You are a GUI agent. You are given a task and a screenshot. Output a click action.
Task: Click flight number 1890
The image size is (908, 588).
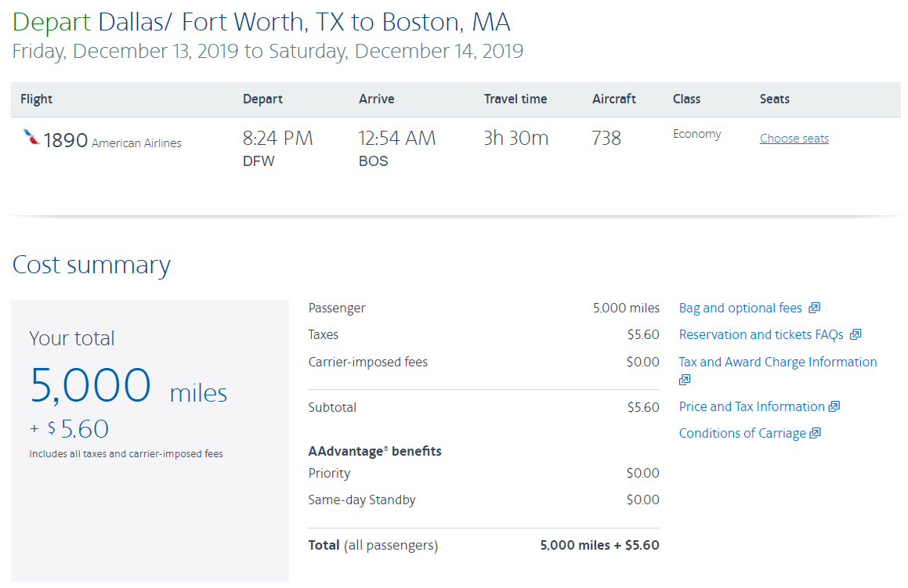coord(65,140)
